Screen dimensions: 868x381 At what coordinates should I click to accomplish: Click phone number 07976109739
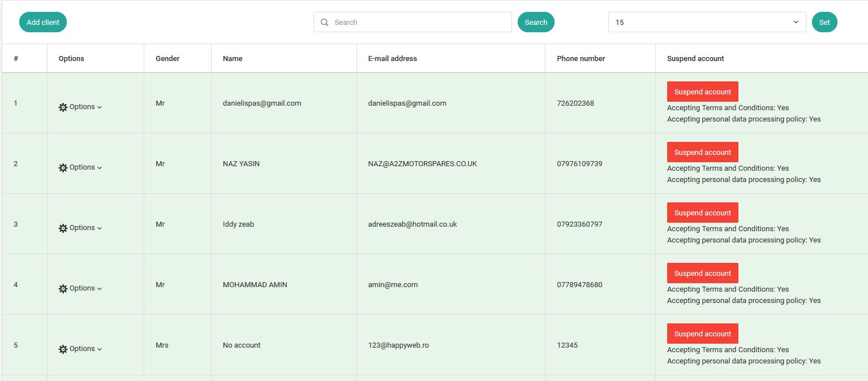pyautogui.click(x=579, y=163)
